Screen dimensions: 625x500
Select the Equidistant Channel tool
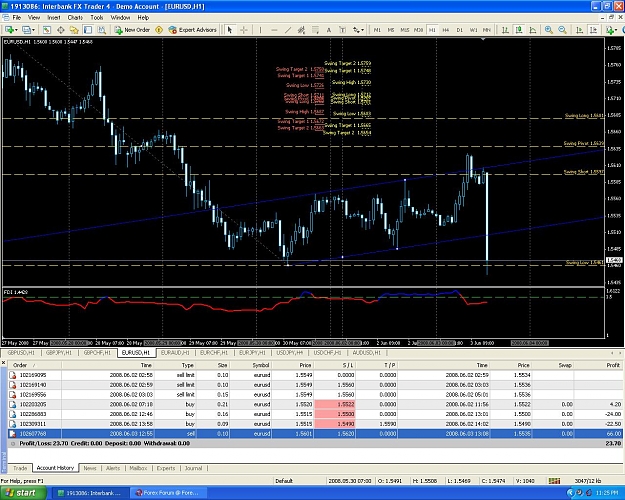[x=301, y=30]
